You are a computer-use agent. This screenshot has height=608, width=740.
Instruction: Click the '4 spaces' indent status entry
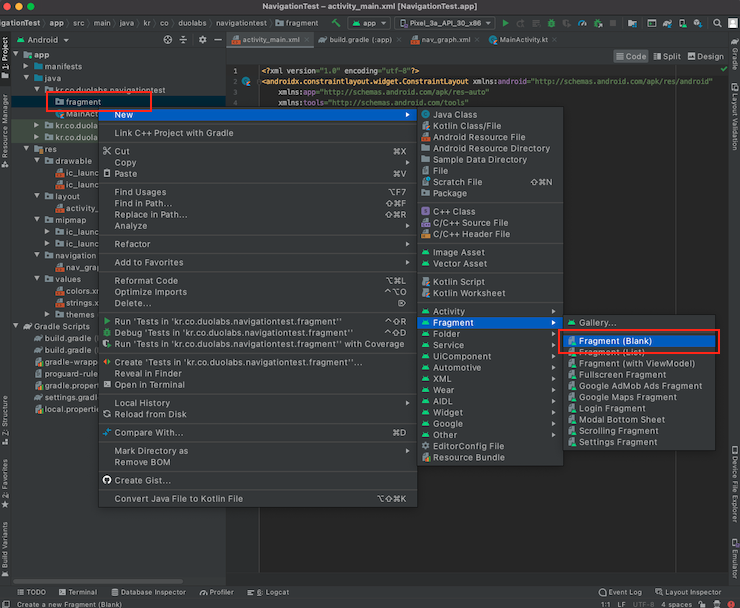click(676, 604)
